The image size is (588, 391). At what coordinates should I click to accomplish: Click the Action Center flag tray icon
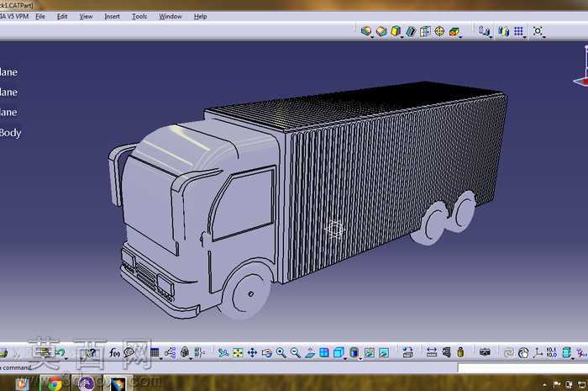(557, 384)
